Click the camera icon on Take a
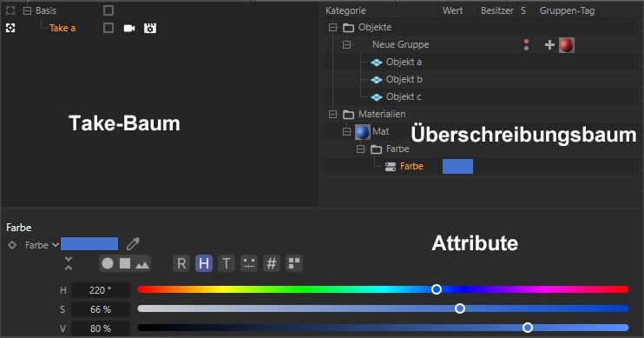The image size is (644, 338). pos(129,28)
